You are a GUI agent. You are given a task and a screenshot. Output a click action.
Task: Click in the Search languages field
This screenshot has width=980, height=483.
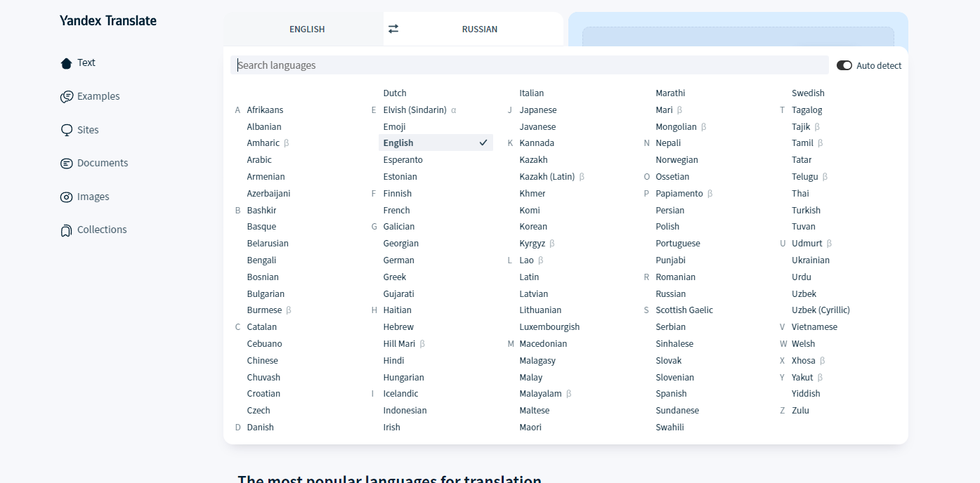pyautogui.click(x=527, y=65)
